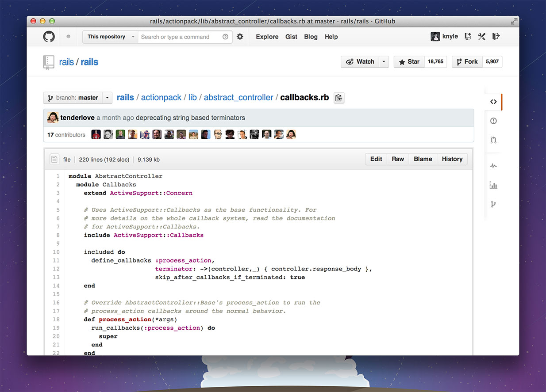
Task: Open account settings gear icon
Action: click(240, 37)
